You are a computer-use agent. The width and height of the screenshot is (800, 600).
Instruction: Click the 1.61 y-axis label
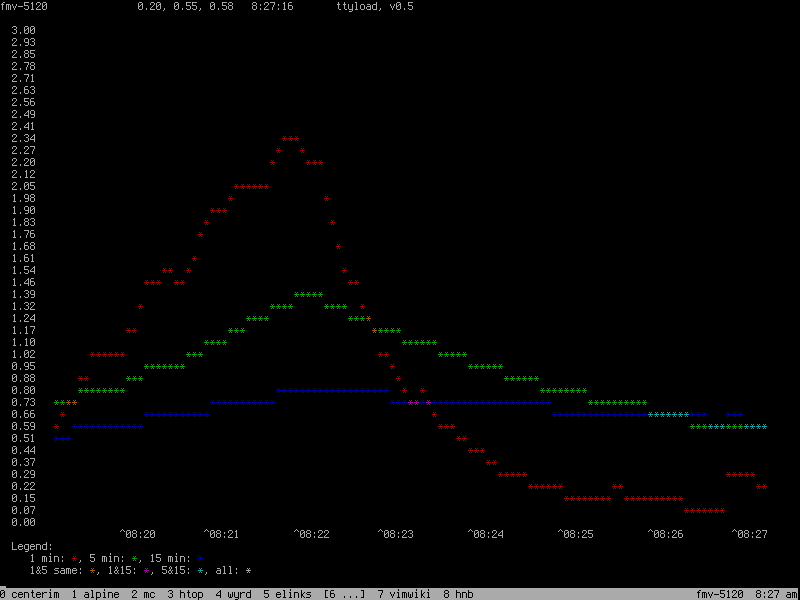point(23,258)
